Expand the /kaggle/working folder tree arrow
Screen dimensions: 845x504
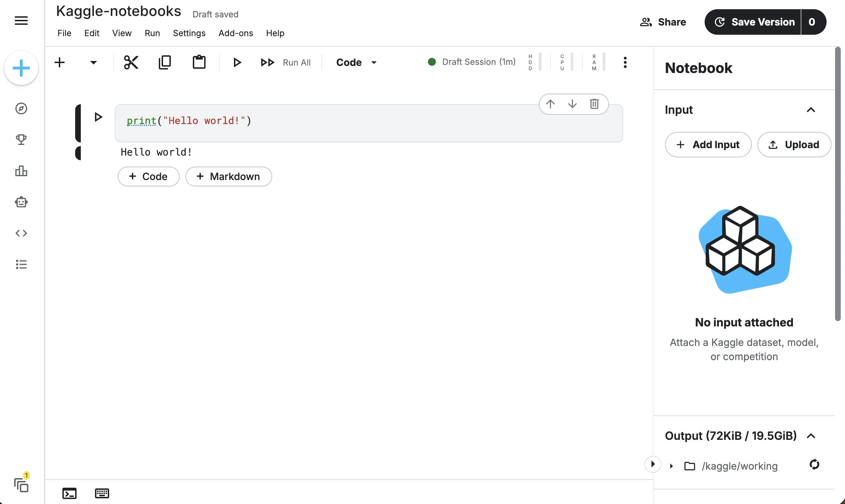[671, 466]
